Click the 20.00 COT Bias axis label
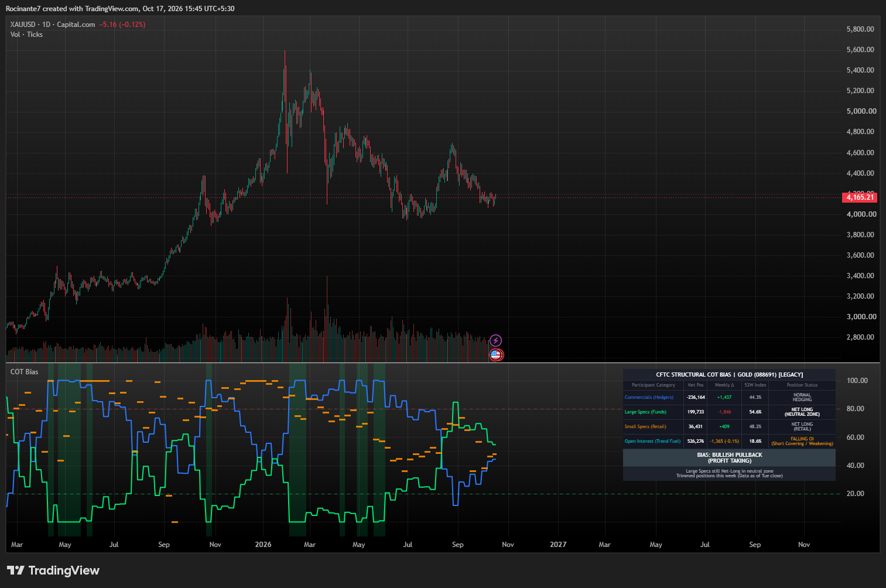This screenshot has height=588, width=886. point(856,494)
